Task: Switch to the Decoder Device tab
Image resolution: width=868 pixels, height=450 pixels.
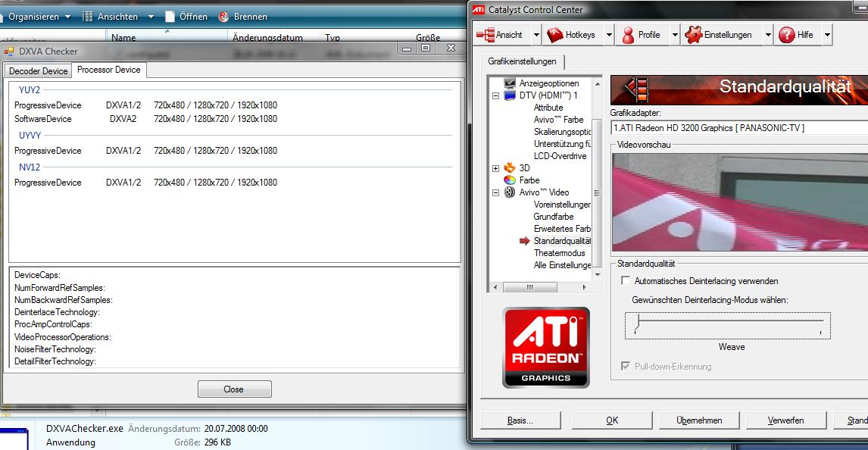Action: point(39,71)
